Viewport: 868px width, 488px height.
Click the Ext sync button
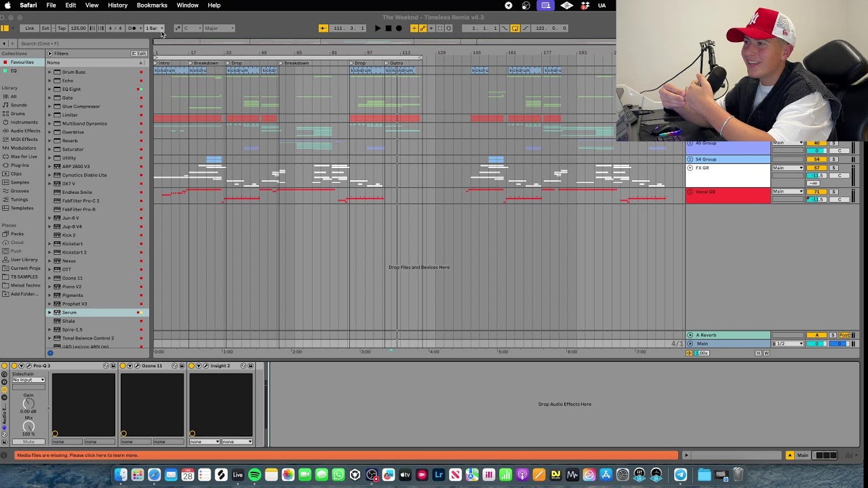point(45,28)
